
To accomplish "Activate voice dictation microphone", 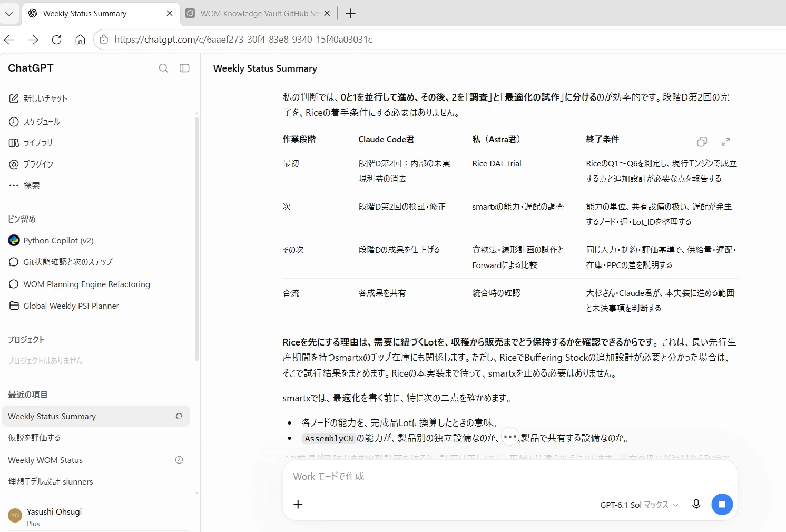I will pos(696,504).
